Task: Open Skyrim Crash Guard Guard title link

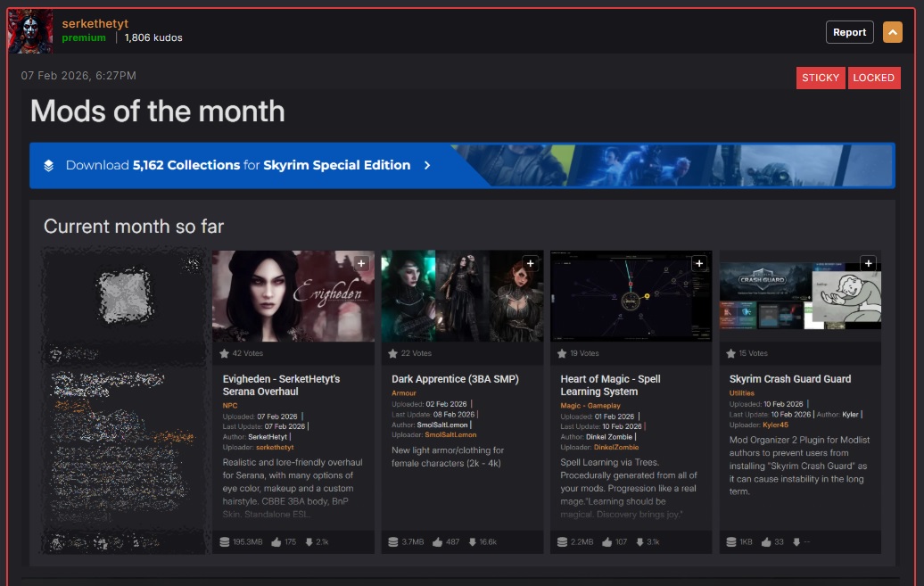Action: point(789,379)
